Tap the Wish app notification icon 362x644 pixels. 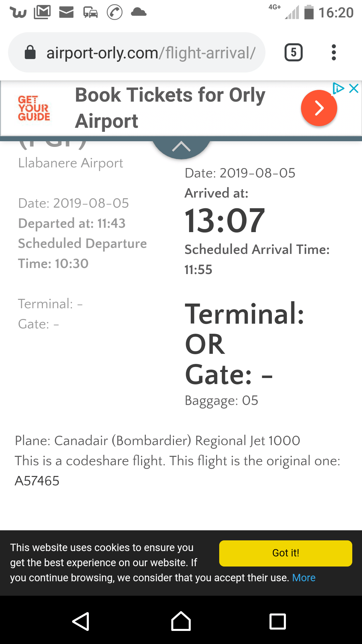[18, 13]
